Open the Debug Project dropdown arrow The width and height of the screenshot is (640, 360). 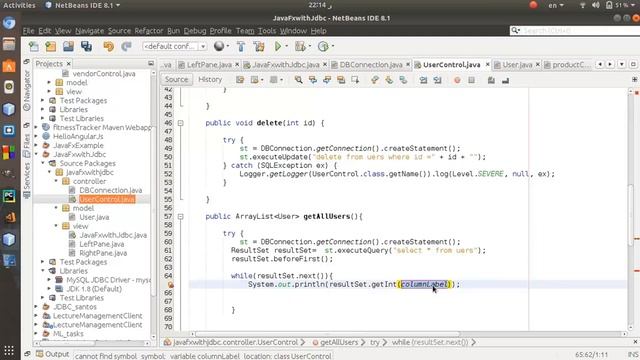pos(309,46)
